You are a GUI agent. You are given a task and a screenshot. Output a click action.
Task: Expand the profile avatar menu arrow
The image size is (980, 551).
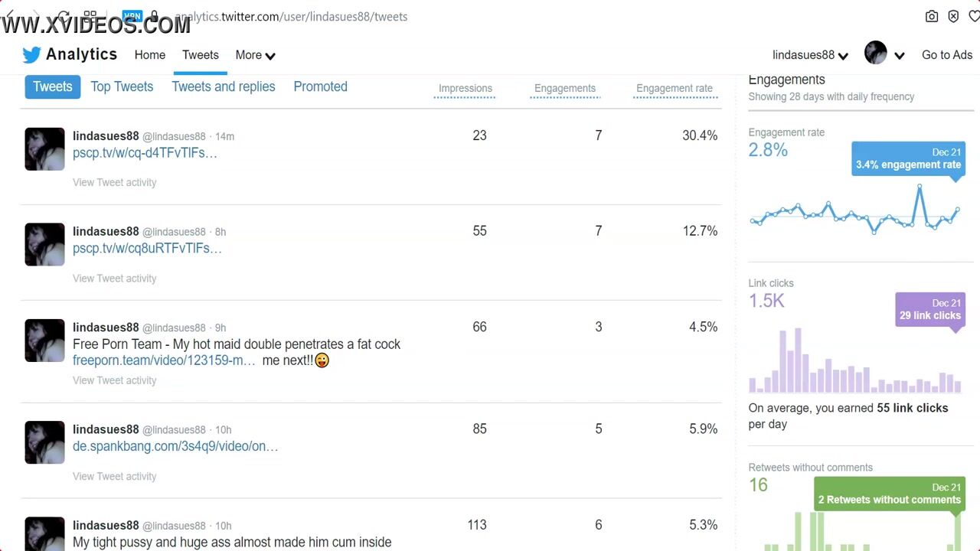tap(900, 55)
